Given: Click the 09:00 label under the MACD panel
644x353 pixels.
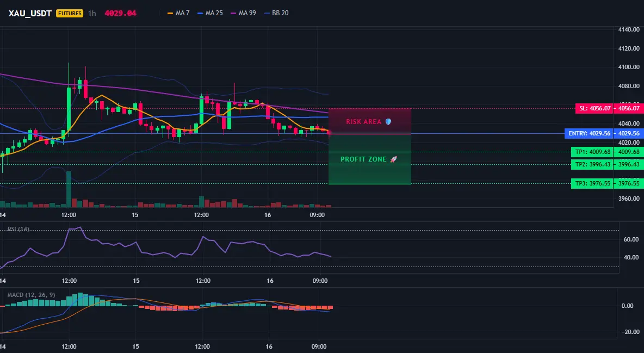Looking at the screenshot, I should click(320, 346).
